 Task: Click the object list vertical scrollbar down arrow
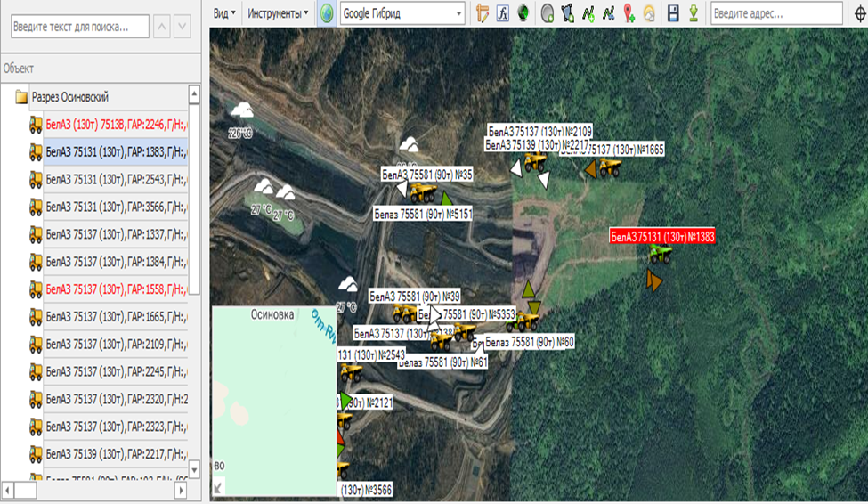click(x=194, y=468)
